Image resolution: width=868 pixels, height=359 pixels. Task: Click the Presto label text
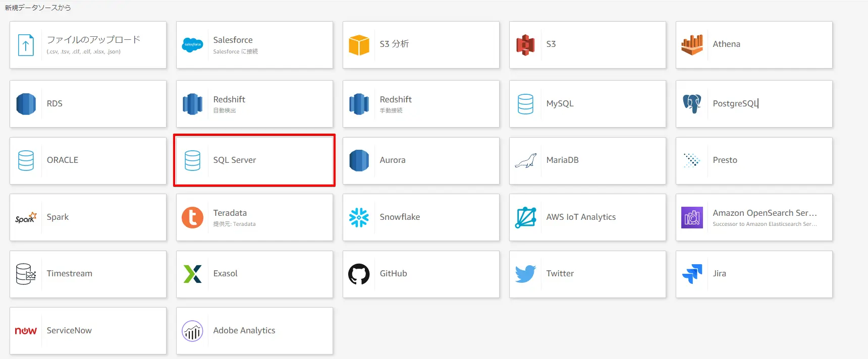725,160
